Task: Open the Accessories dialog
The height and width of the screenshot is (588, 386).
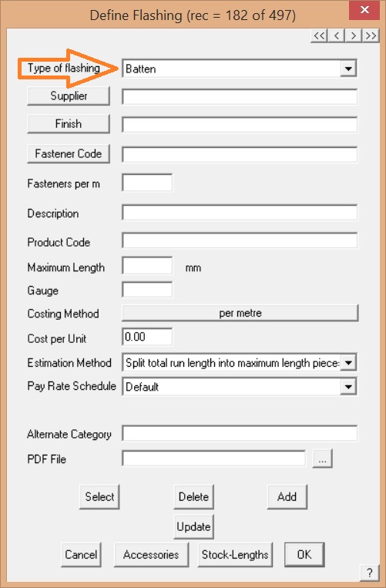Action: [151, 555]
